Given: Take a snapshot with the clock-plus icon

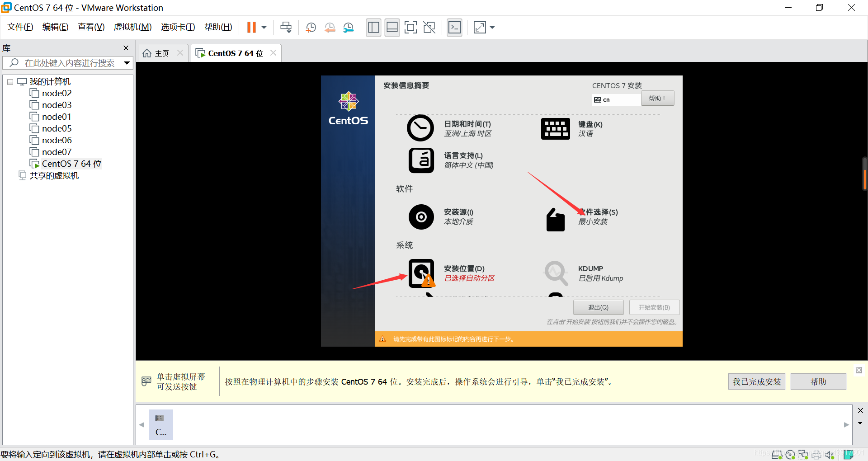Looking at the screenshot, I should [x=311, y=28].
